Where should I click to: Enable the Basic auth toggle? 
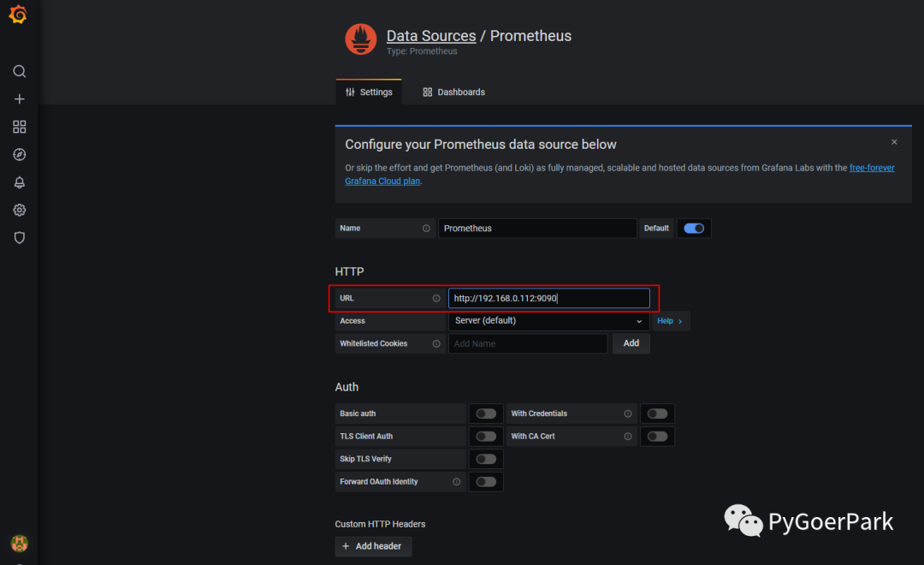pyautogui.click(x=486, y=414)
